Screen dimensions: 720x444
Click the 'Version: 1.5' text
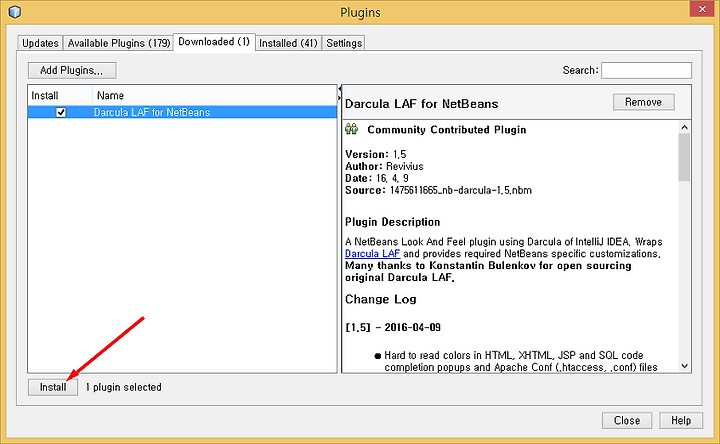pyautogui.click(x=376, y=154)
